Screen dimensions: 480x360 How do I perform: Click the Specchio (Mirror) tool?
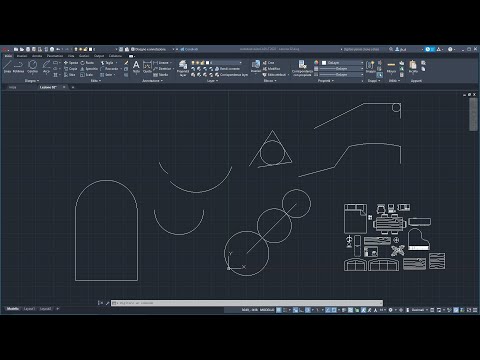(x=89, y=69)
